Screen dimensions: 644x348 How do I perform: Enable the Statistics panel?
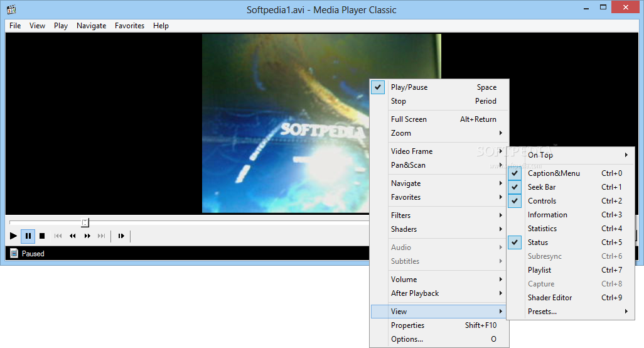point(571,229)
